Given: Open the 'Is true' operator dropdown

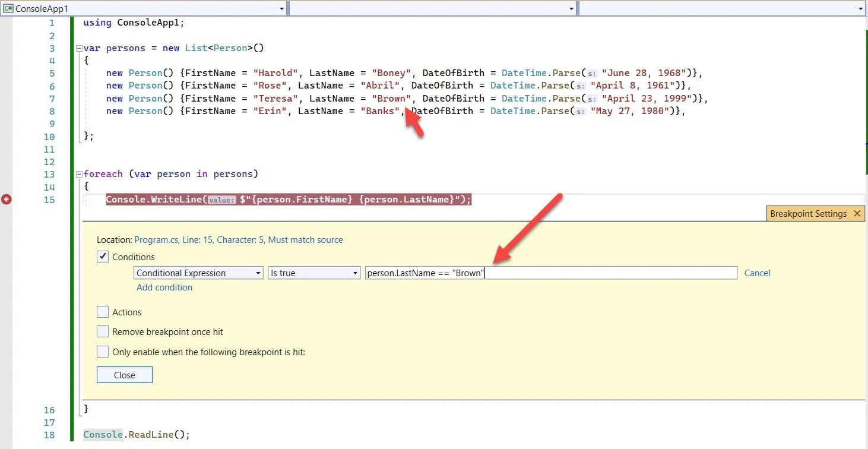Looking at the screenshot, I should [356, 273].
